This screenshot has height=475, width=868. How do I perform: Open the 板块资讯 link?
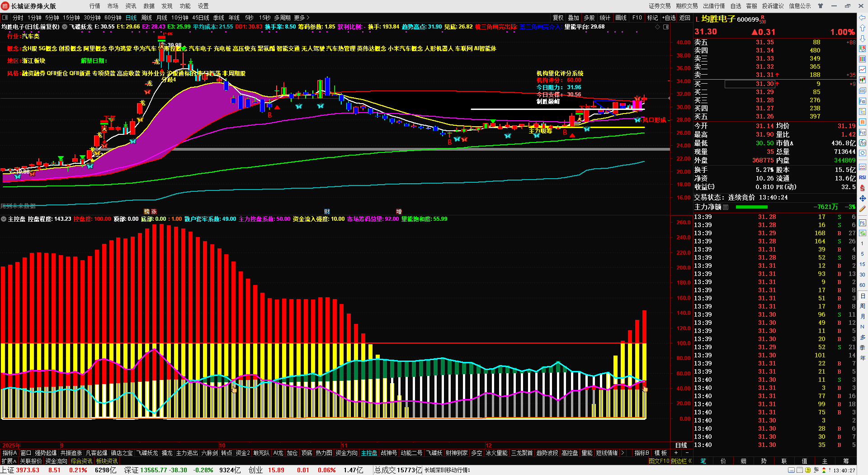pos(107,461)
